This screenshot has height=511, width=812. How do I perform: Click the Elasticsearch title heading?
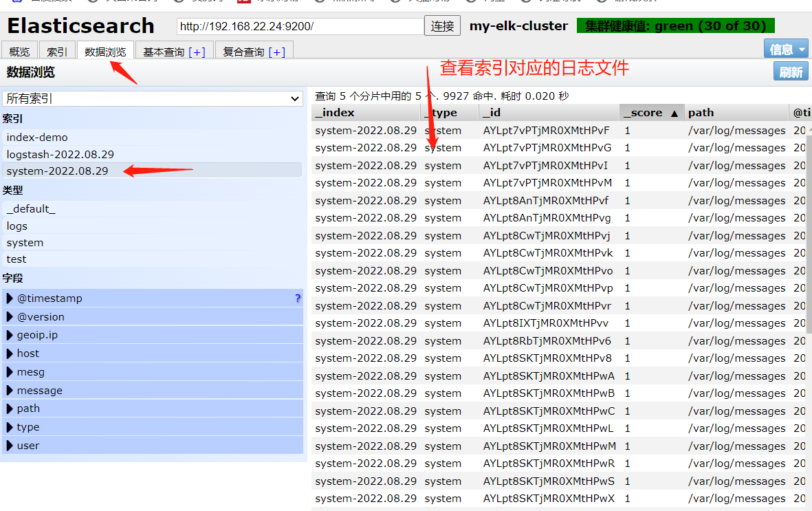click(80, 26)
